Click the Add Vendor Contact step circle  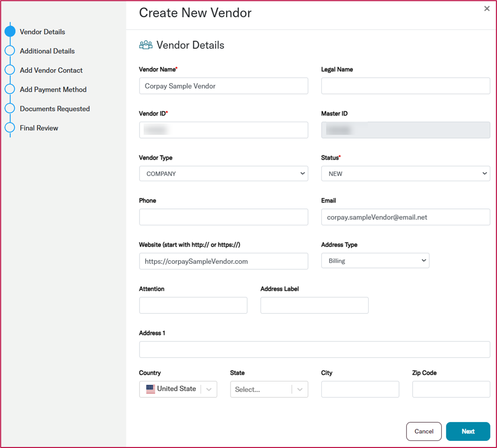(11, 70)
